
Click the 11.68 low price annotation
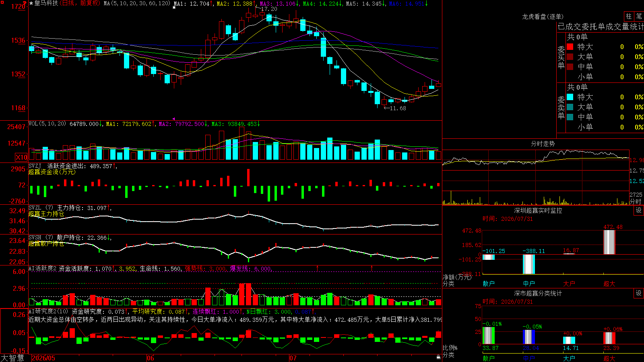(398, 108)
